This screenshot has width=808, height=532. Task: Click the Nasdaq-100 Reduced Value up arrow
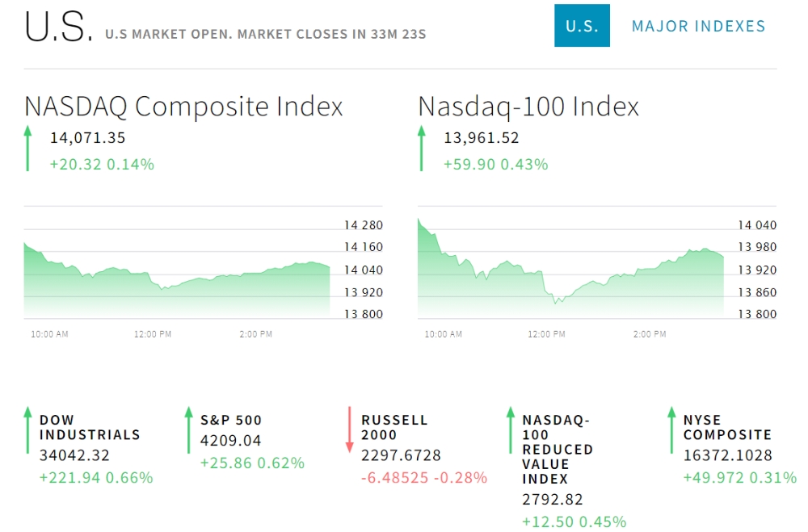coord(510,429)
